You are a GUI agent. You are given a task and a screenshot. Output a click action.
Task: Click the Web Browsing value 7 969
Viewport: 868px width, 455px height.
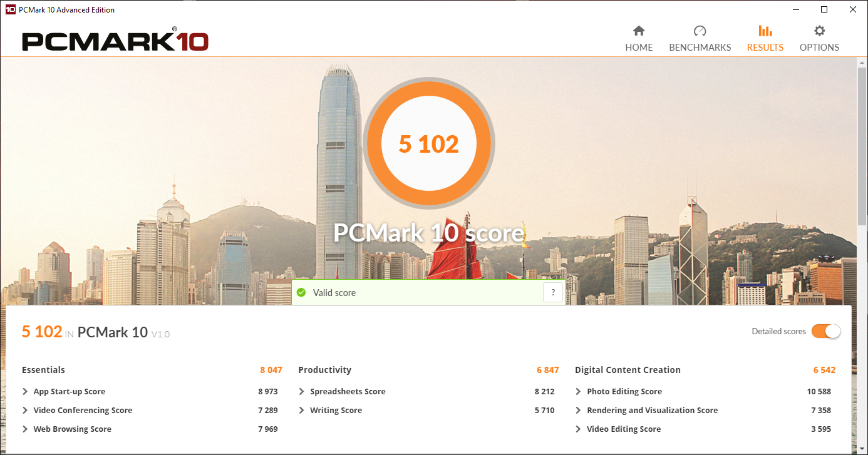268,429
